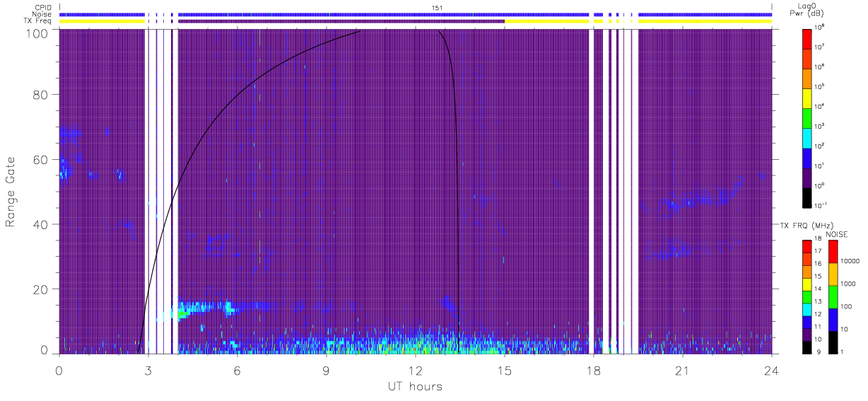Image resolution: width=868 pixels, height=401 pixels.
Task: Click the NOISE legend title
Action: (x=838, y=233)
